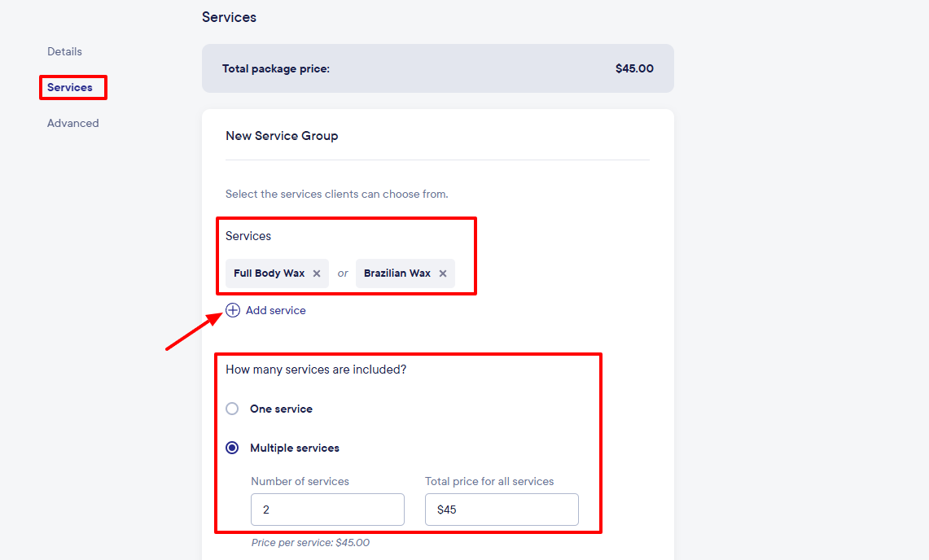Image resolution: width=929 pixels, height=560 pixels.
Task: Click the How many services are included question
Action: click(x=316, y=370)
